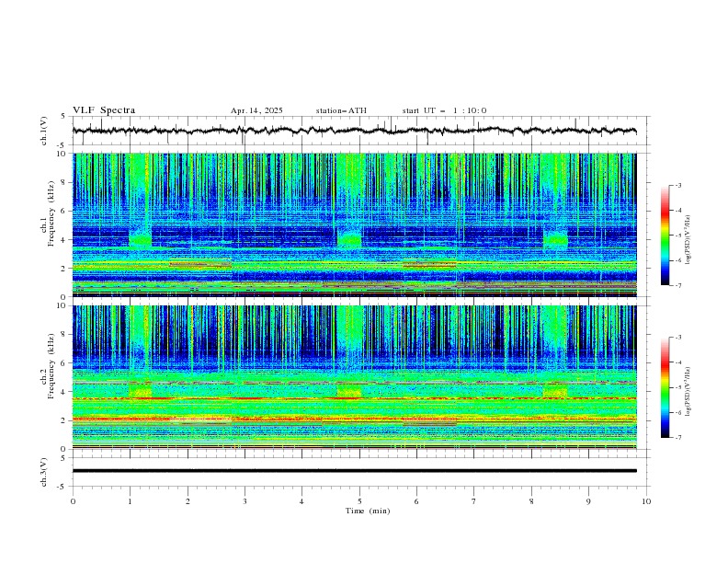
Task: Click the ch.2 "Frequency (kHz)" axis label
Action: (x=51, y=366)
